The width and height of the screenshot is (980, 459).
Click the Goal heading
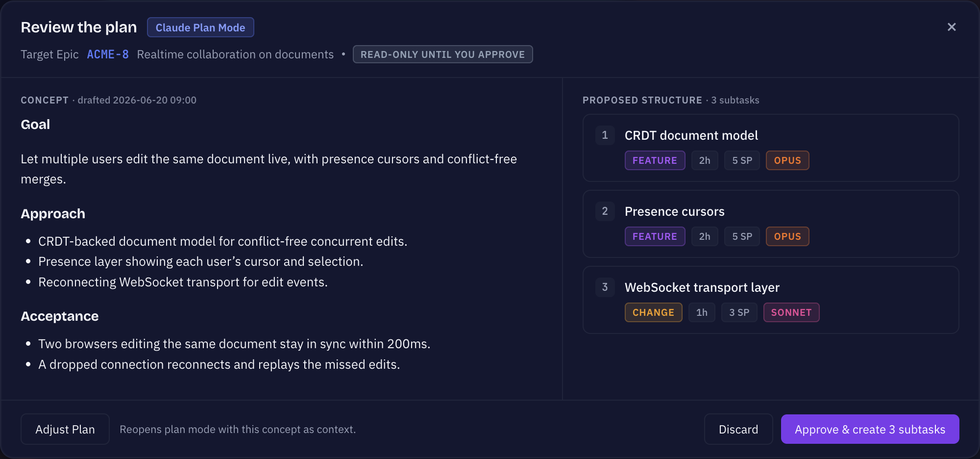(x=35, y=125)
